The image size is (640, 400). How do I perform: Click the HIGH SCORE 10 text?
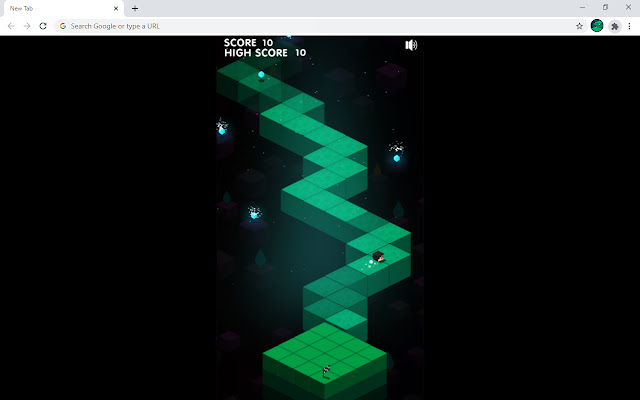265,53
